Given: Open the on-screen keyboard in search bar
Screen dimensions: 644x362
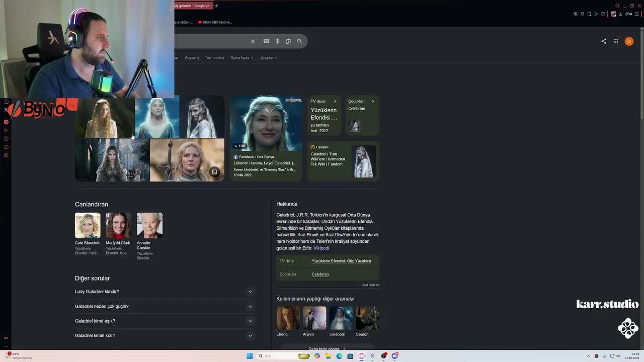Looking at the screenshot, I should coord(266,41).
